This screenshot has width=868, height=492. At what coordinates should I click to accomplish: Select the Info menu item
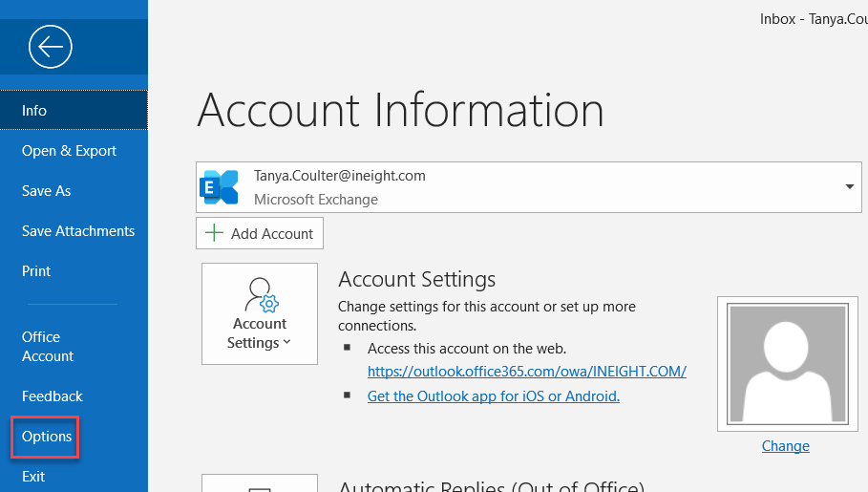[74, 110]
